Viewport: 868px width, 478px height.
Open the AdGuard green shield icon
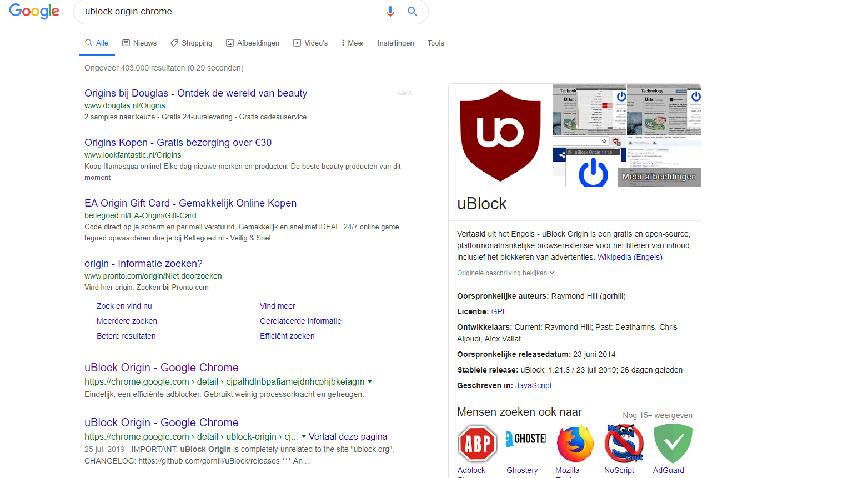click(x=673, y=444)
